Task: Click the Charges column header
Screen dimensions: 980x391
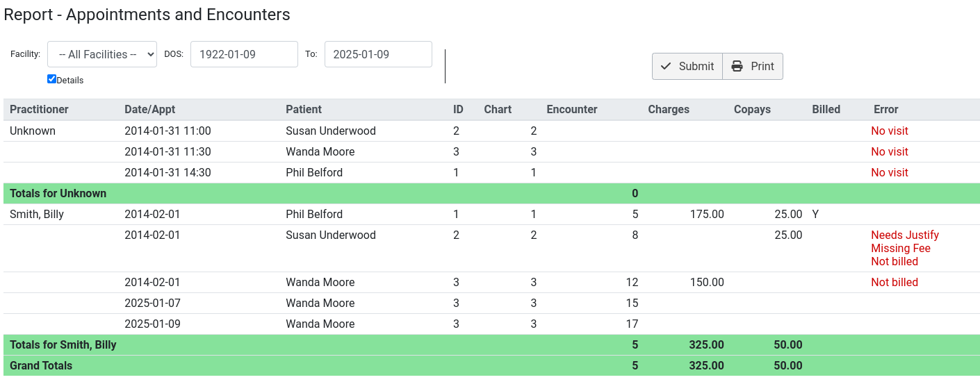Action: point(669,109)
